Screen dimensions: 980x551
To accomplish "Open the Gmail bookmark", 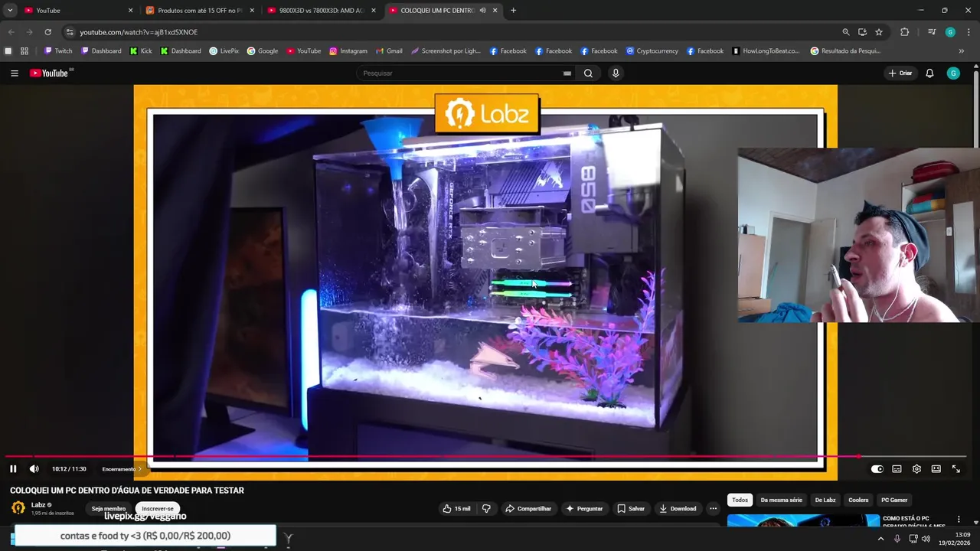I will 389,51.
